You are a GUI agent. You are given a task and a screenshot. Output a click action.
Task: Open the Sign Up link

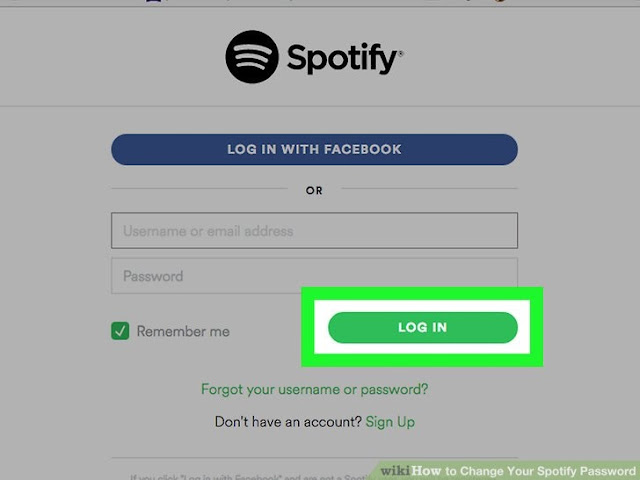tap(390, 422)
